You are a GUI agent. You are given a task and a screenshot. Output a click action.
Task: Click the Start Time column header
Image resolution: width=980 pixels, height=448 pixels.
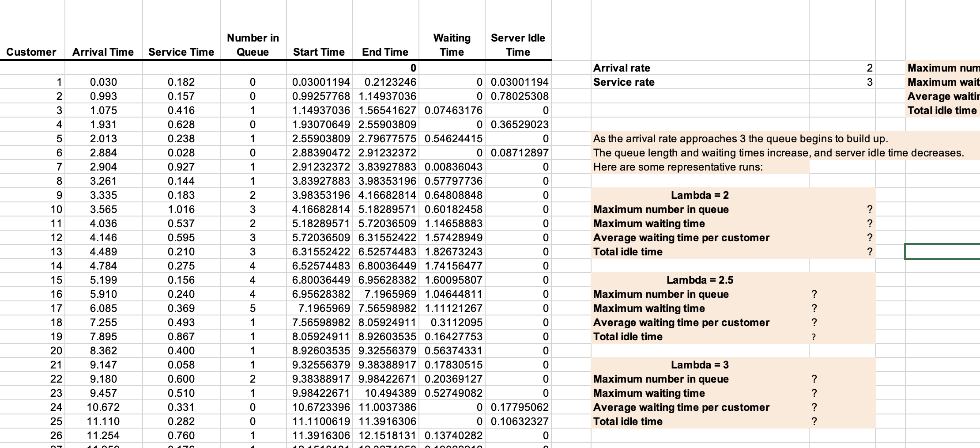coord(319,52)
